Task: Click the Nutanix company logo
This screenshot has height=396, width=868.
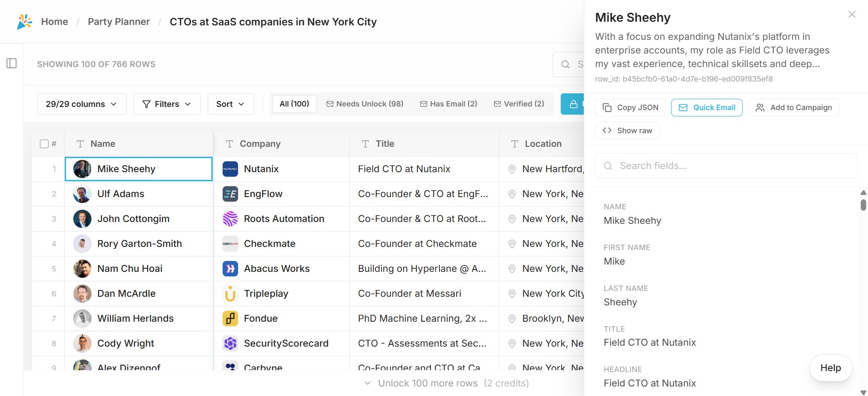Action: [230, 169]
